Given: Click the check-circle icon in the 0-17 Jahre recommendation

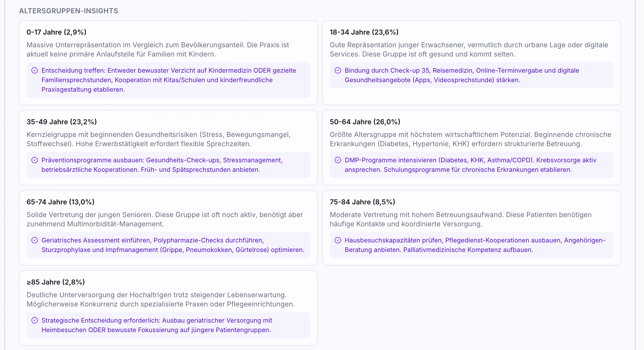Looking at the screenshot, I should [x=35, y=70].
